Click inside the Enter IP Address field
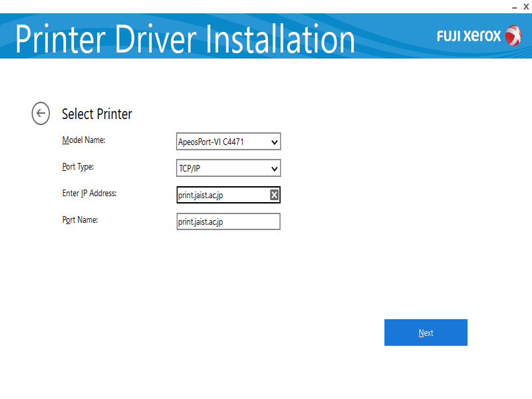 coord(219,195)
